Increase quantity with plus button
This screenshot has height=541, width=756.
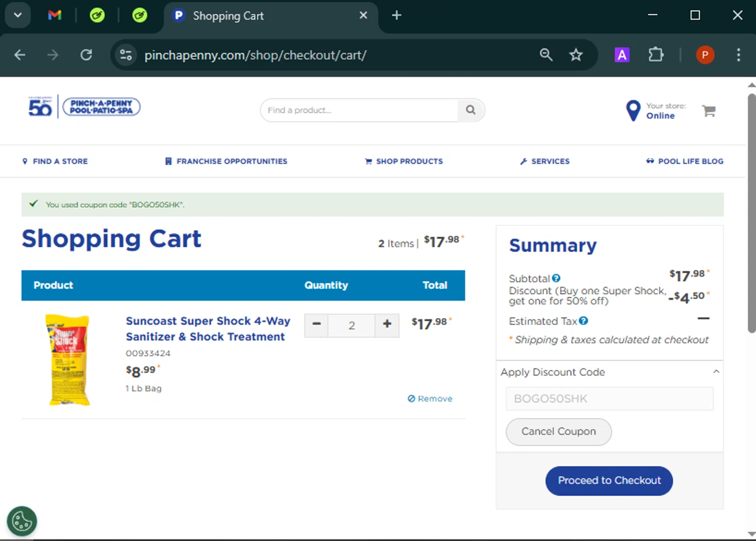tap(387, 325)
